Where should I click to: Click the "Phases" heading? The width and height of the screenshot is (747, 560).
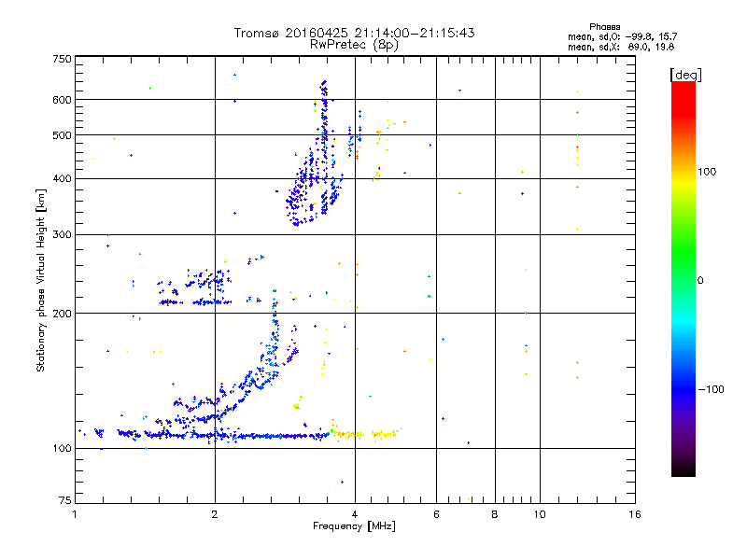tap(604, 27)
